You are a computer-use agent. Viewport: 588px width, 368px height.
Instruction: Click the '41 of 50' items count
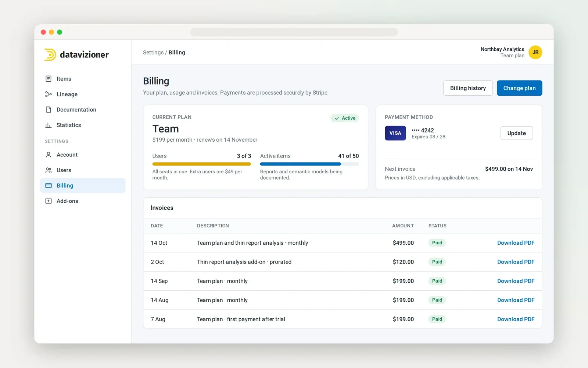point(348,156)
